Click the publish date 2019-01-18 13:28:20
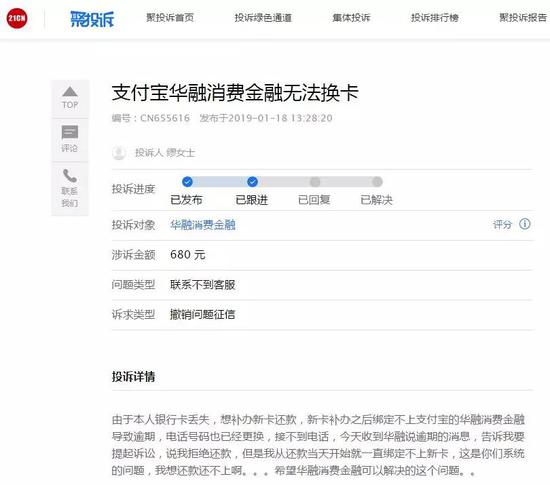This screenshot has height=485, width=550. coord(281,118)
